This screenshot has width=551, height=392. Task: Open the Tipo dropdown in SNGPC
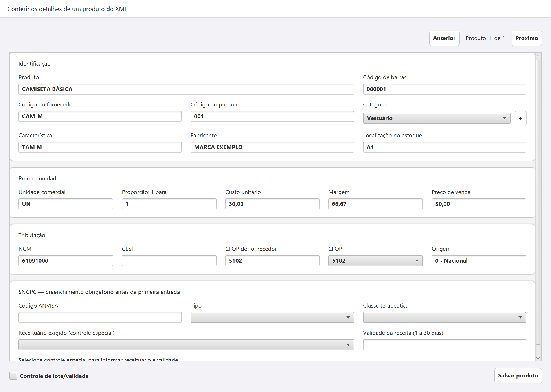(x=272, y=317)
